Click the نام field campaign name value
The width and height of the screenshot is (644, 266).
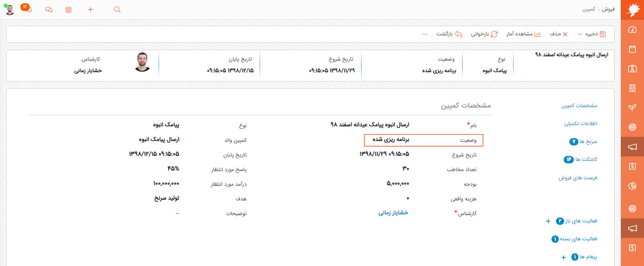click(x=370, y=124)
